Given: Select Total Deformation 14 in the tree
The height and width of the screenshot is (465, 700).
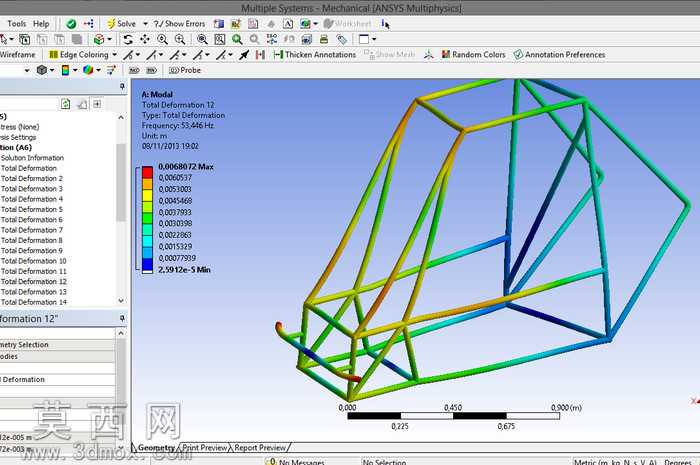Looking at the screenshot, I should click(33, 302).
